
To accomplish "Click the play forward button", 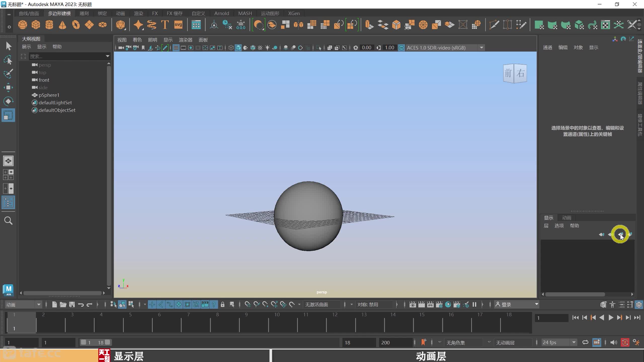I will [611, 318].
